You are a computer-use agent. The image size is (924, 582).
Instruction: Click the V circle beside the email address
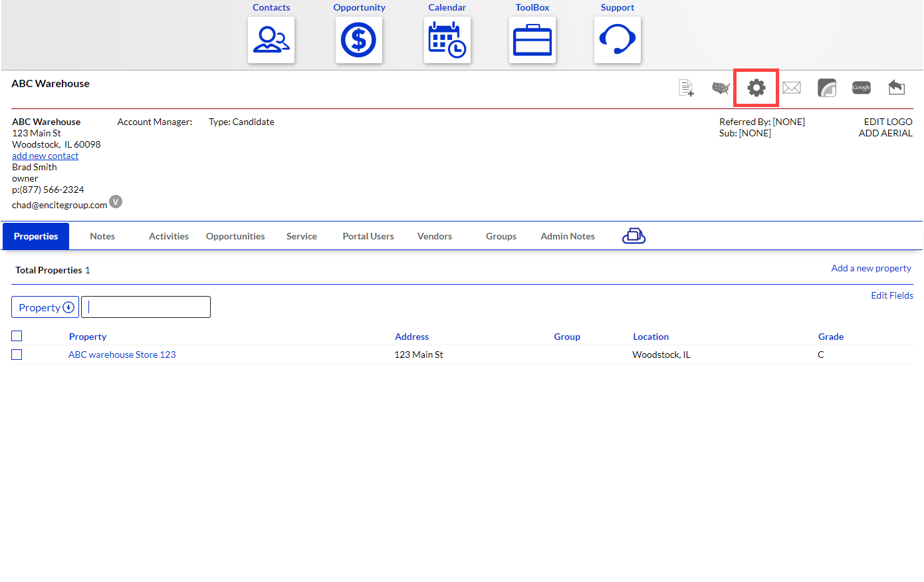tap(116, 202)
